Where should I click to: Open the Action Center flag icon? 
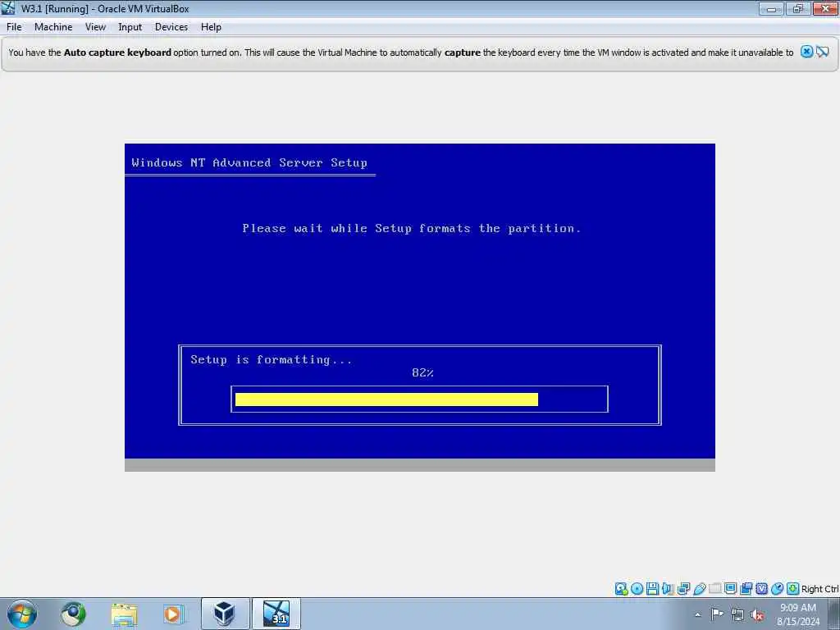717,614
